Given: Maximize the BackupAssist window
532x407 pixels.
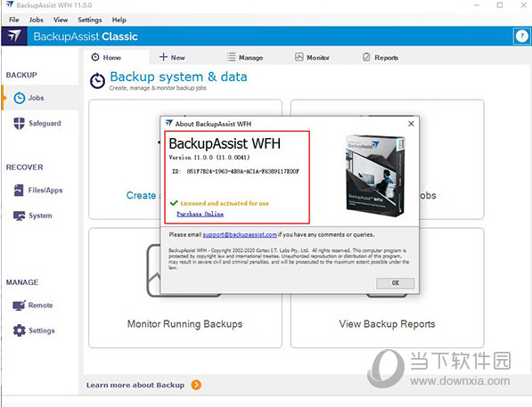Looking at the screenshot, I should (500, 5).
